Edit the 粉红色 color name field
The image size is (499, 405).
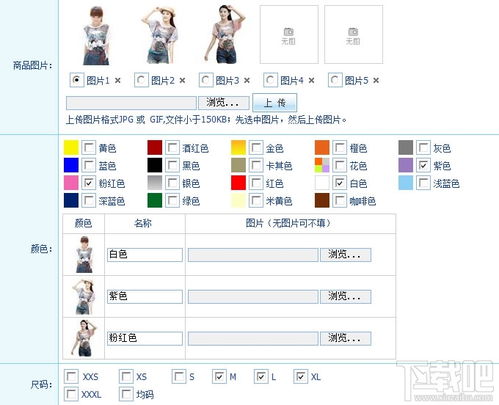tap(145, 338)
